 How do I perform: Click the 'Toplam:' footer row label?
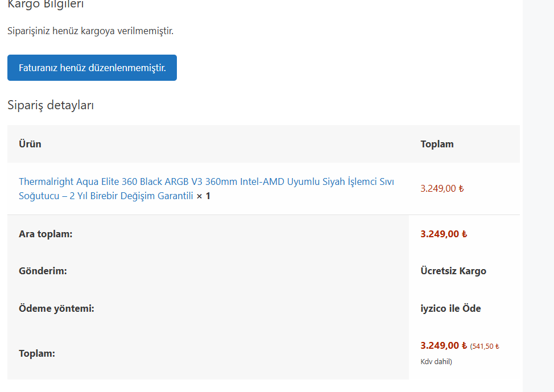[37, 354]
